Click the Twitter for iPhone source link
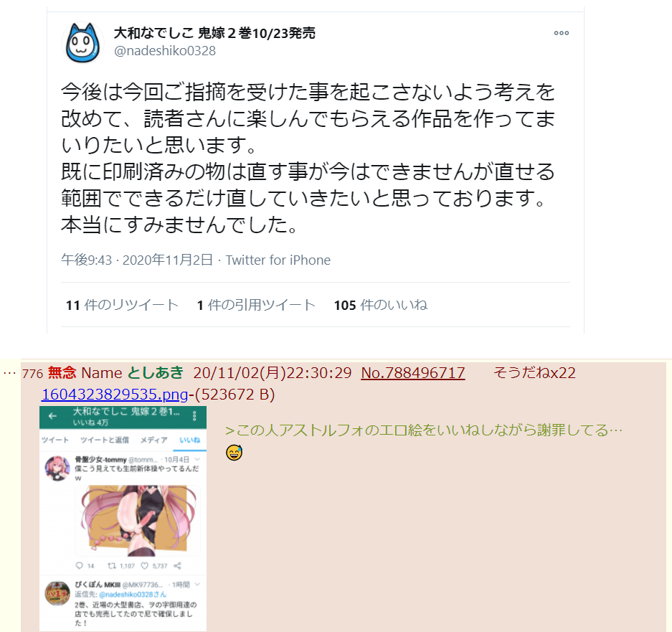This screenshot has width=672, height=632. point(278,260)
